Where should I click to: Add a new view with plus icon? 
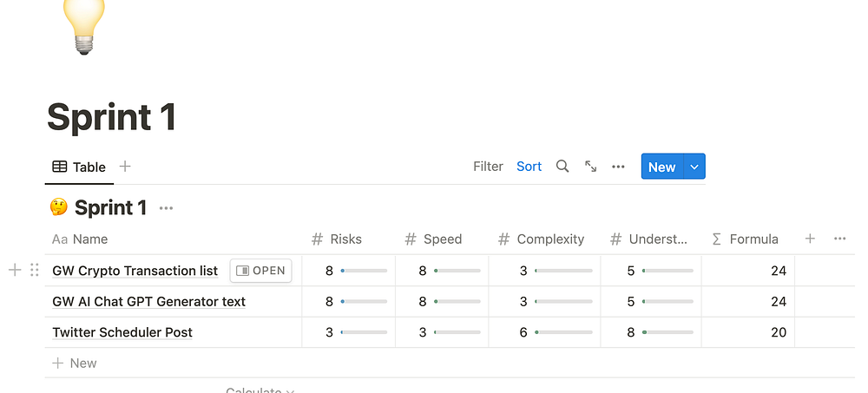pyautogui.click(x=125, y=167)
